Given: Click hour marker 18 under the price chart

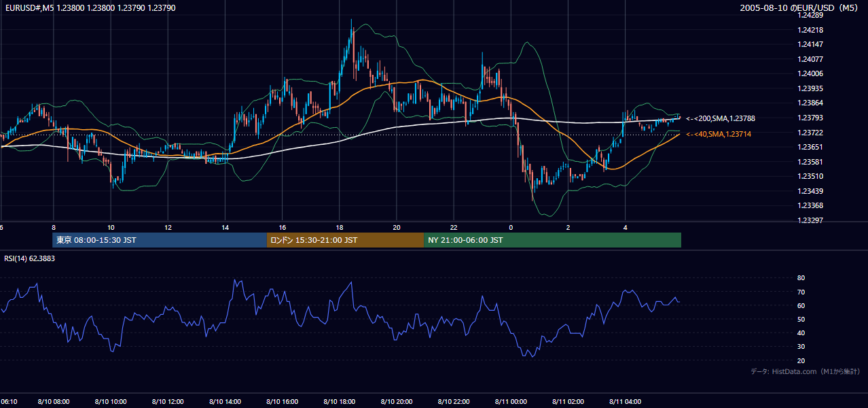Looking at the screenshot, I should pos(339,228).
